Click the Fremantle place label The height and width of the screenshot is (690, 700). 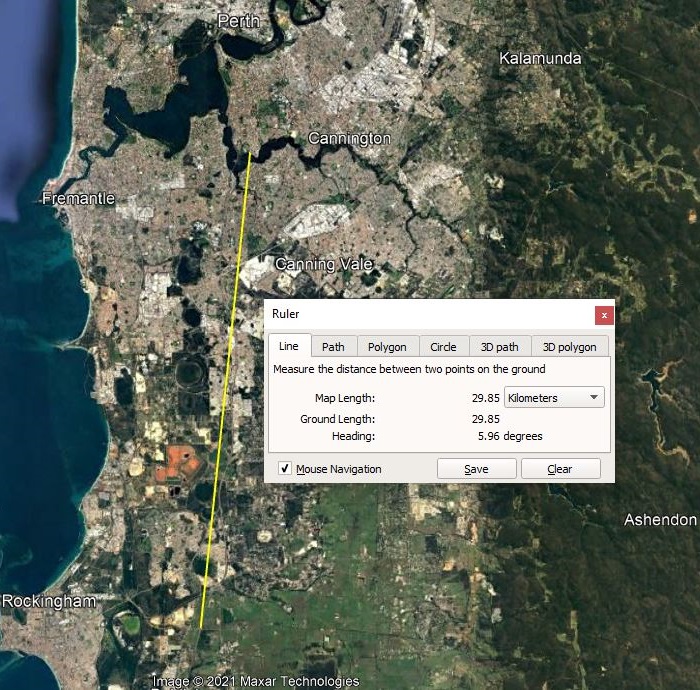point(78,199)
